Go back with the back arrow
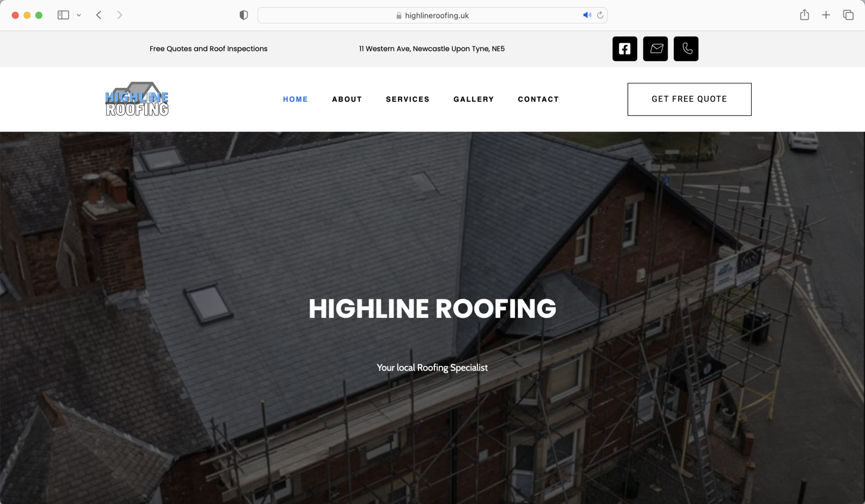This screenshot has height=504, width=865. [x=99, y=15]
